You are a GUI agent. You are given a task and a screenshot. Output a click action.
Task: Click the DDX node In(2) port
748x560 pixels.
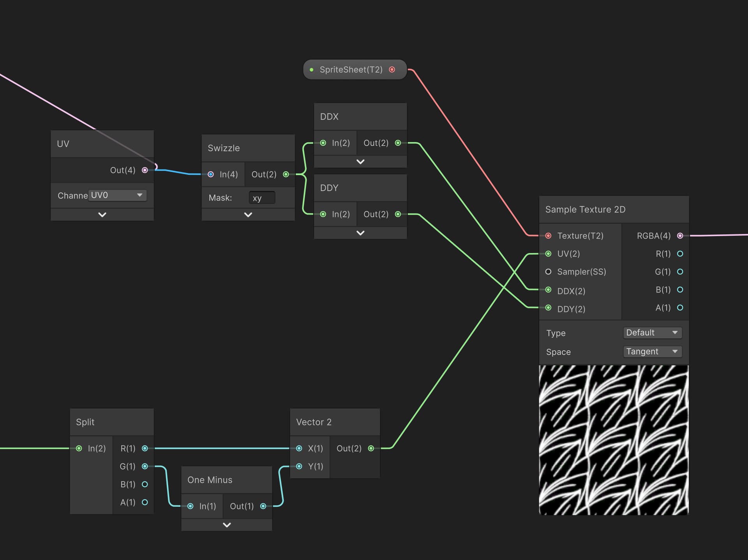(323, 143)
